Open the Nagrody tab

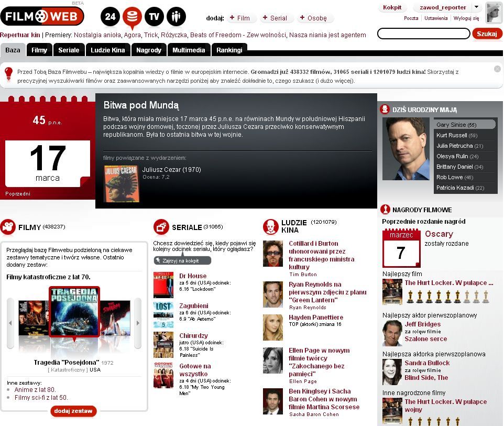click(149, 50)
